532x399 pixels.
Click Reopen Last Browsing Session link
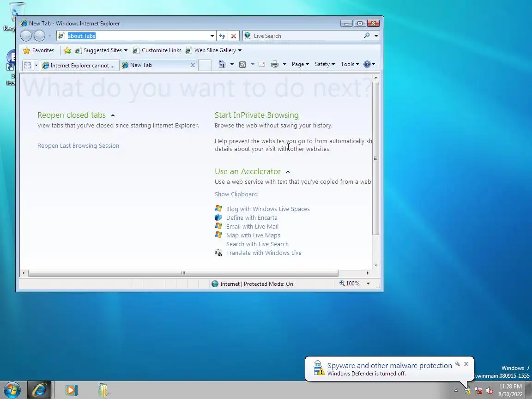tap(78, 145)
